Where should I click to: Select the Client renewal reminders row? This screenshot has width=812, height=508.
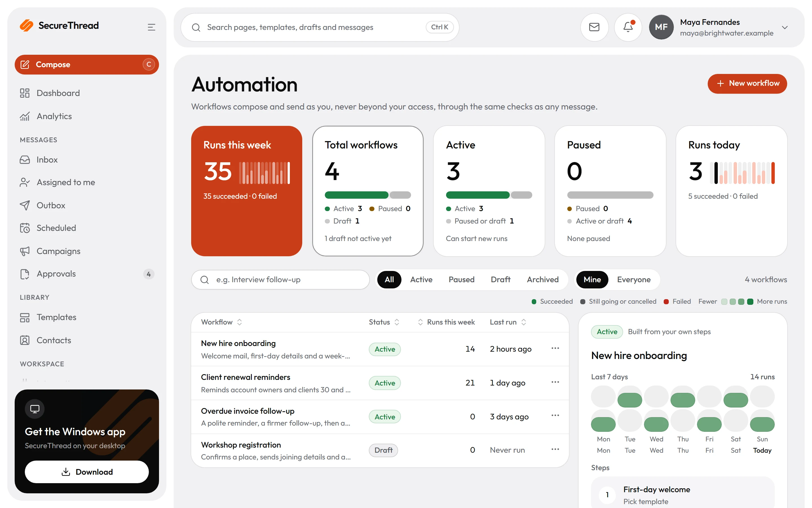pyautogui.click(x=379, y=383)
